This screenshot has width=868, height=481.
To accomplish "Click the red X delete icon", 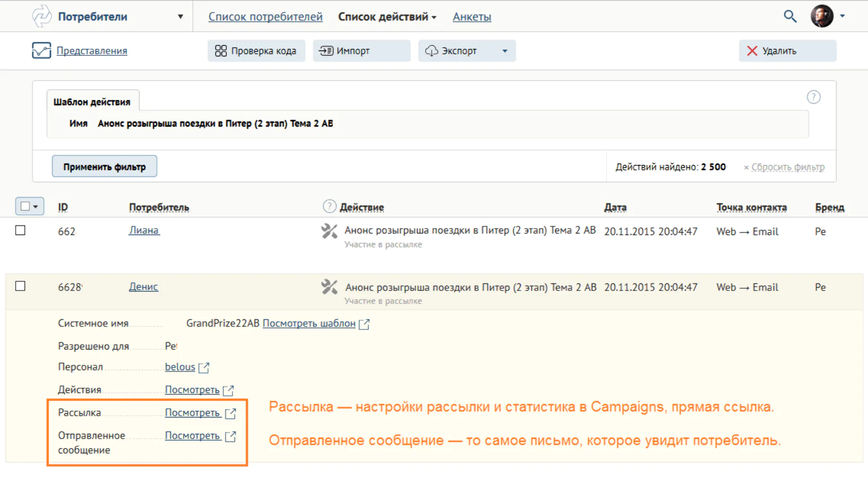I will pos(752,50).
